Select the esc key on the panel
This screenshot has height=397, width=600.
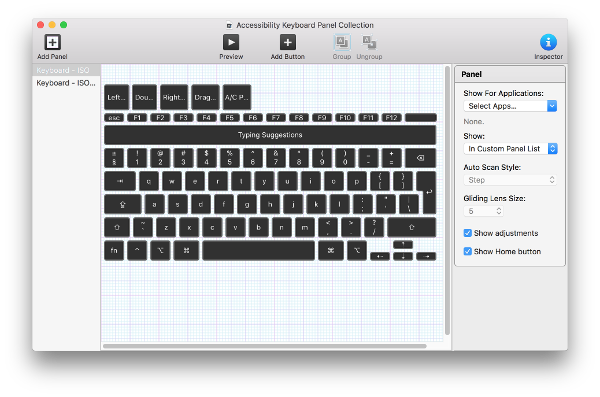114,118
